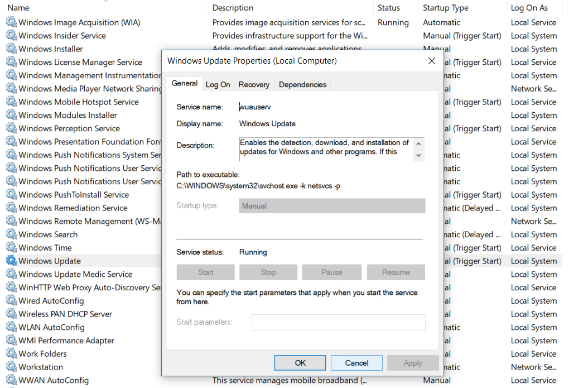Click the Work Folders gear icon
588x388 pixels.
[x=12, y=353]
